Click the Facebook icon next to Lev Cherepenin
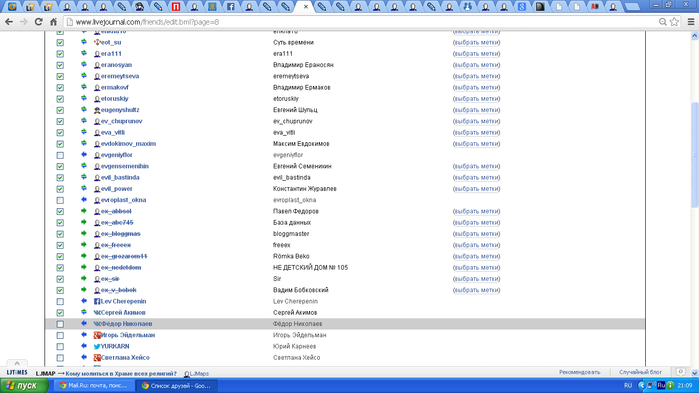The image size is (699, 393). point(97,302)
